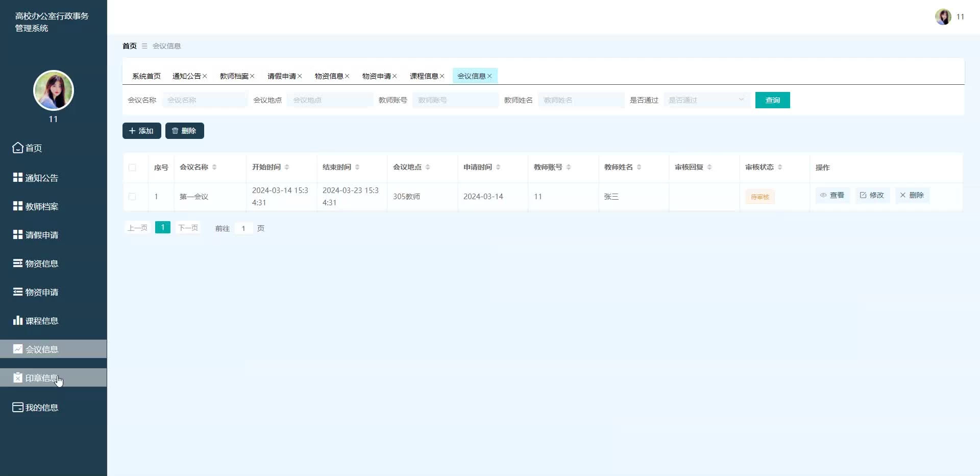Viewport: 980px width, 476px height.
Task: Click the home icon in sidebar
Action: 18,148
